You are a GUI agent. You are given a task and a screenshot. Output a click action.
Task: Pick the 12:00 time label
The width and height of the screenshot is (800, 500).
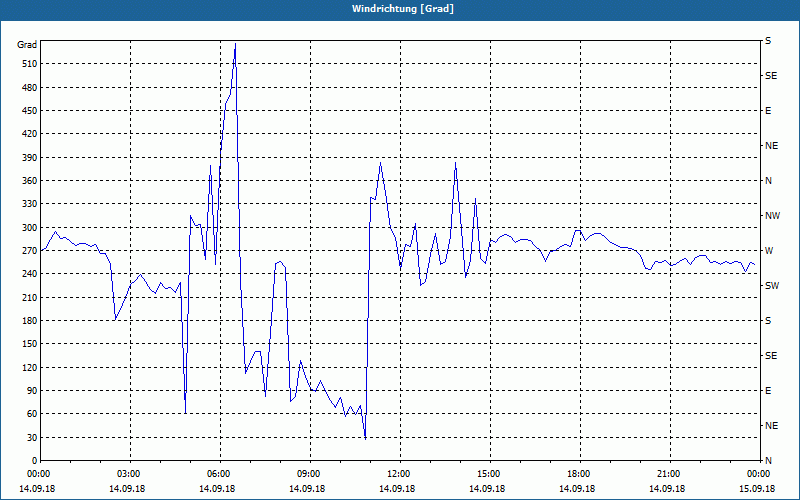click(399, 474)
